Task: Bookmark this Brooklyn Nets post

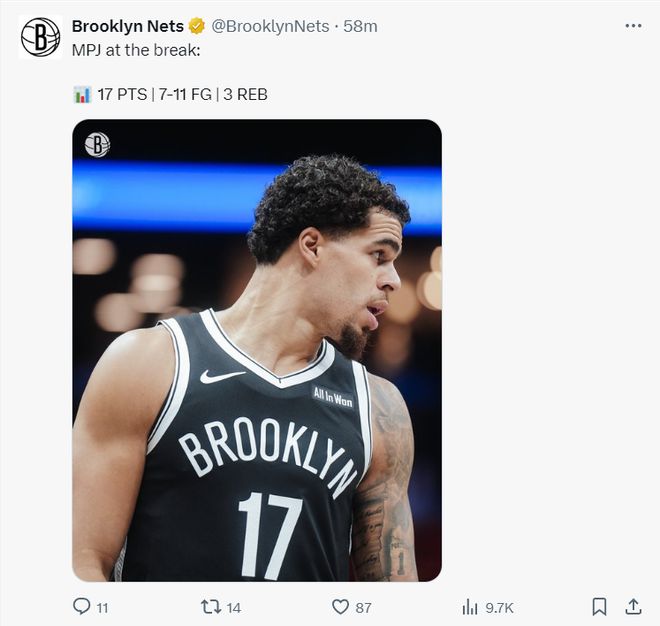Action: 598,607
